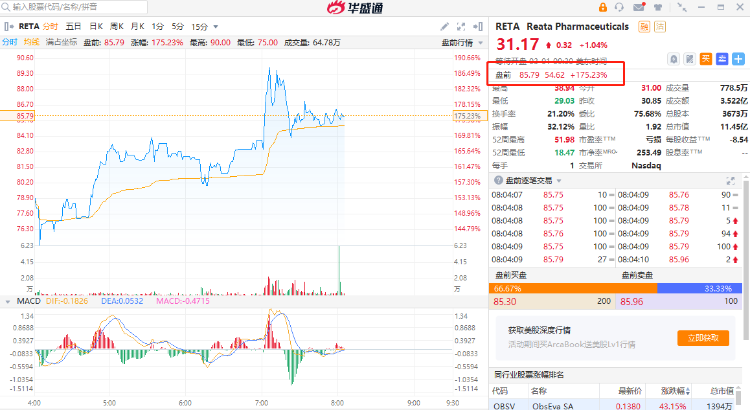Click the 总市值 column header
This screenshot has width=750, height=410.
(x=722, y=391)
